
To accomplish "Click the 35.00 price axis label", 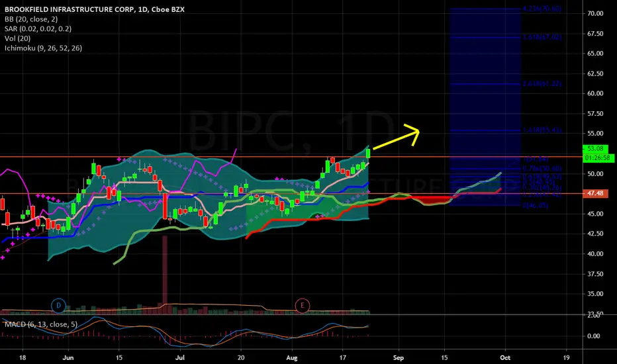I will [595, 294].
